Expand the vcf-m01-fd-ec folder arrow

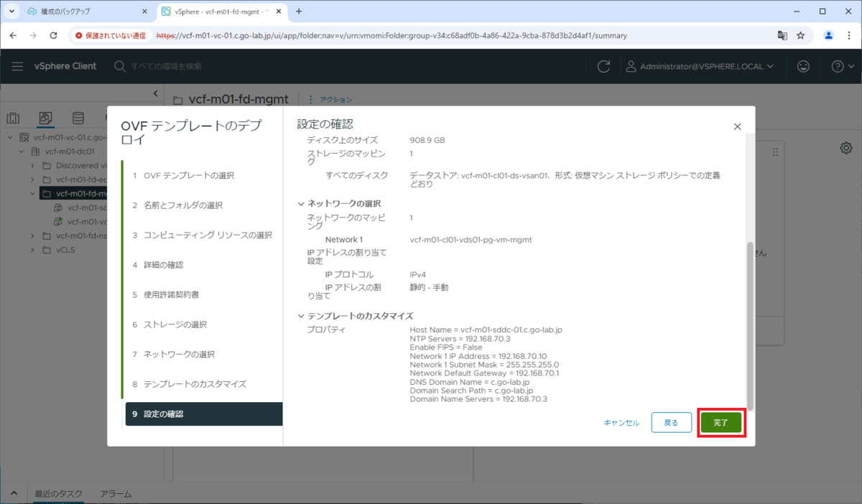click(x=33, y=179)
